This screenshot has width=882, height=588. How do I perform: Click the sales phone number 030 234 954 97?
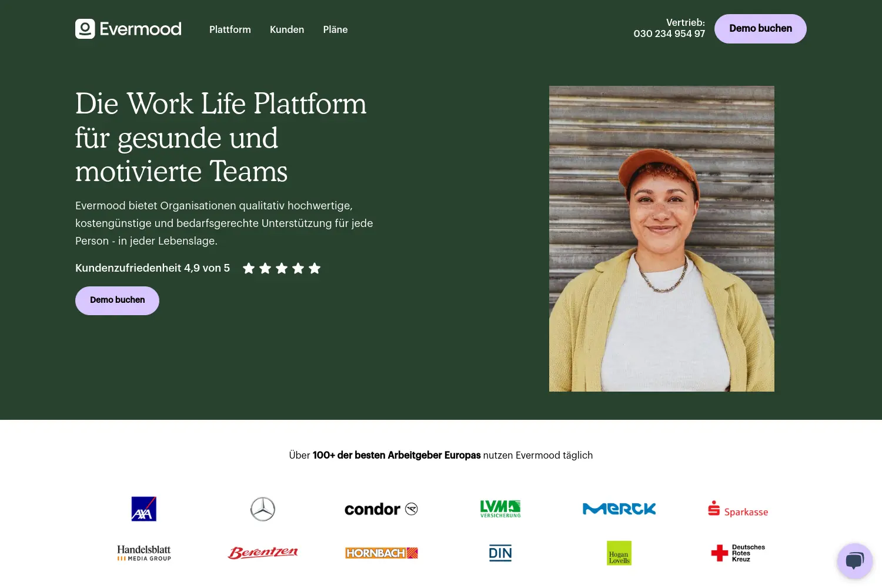coord(669,34)
